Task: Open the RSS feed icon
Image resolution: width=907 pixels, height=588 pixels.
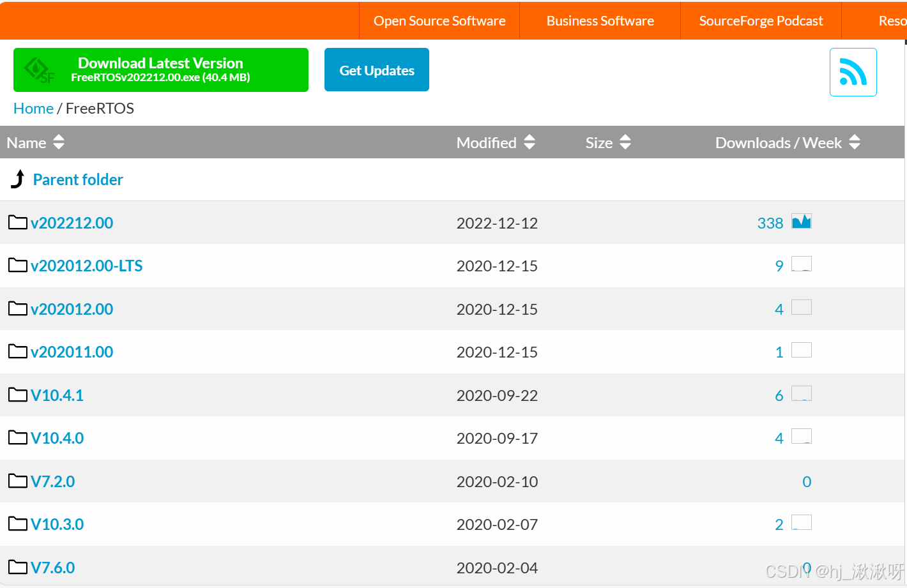Action: pyautogui.click(x=853, y=72)
